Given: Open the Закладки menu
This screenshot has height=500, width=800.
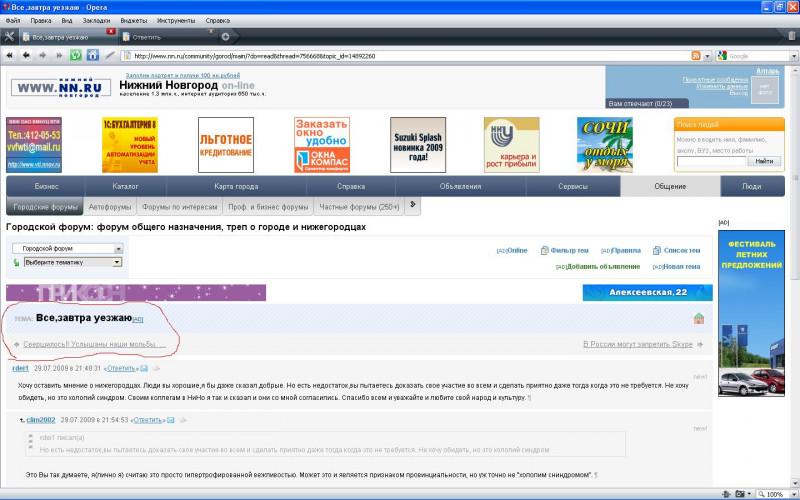Looking at the screenshot, I should (x=96, y=20).
